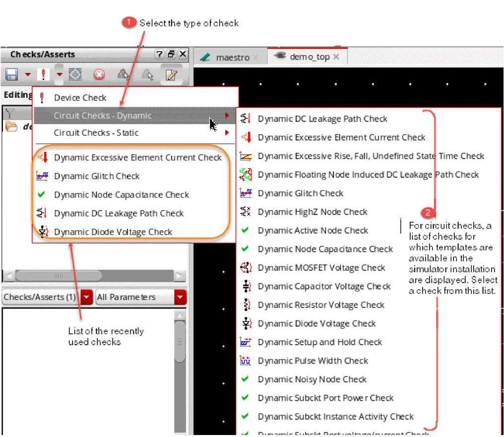Click the folder icon in the tree
This screenshot has width=504, height=437.
pyautogui.click(x=11, y=126)
